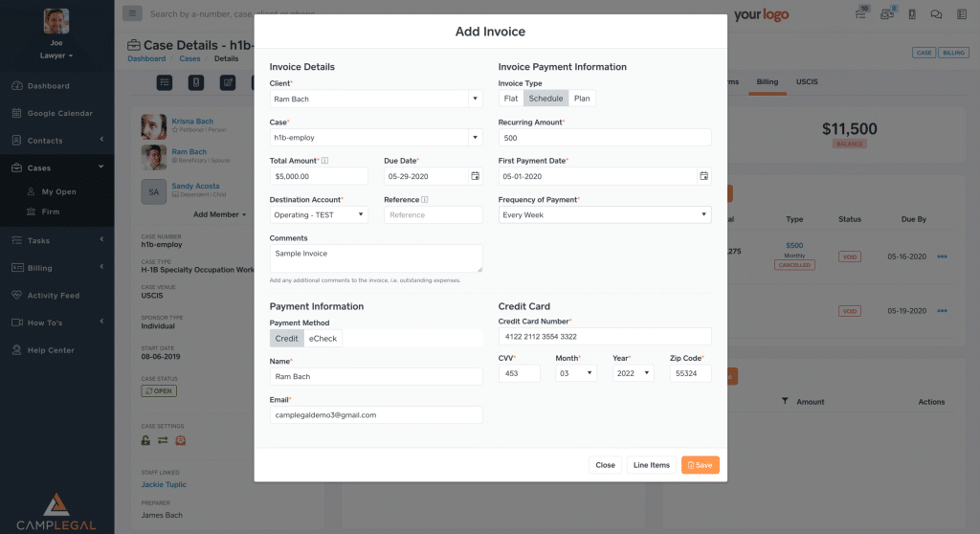Image resolution: width=980 pixels, height=534 pixels.
Task: Open the chat messages icon in header
Action: (936, 14)
